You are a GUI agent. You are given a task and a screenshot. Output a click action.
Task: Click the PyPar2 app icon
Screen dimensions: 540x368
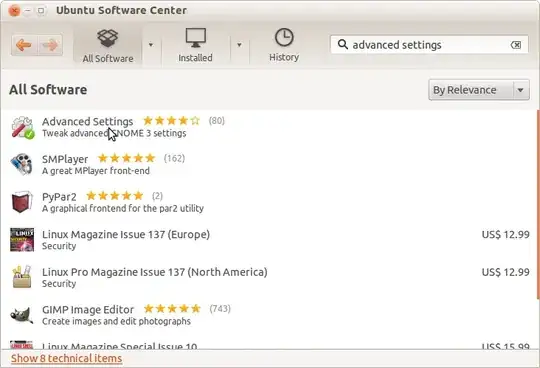22,202
